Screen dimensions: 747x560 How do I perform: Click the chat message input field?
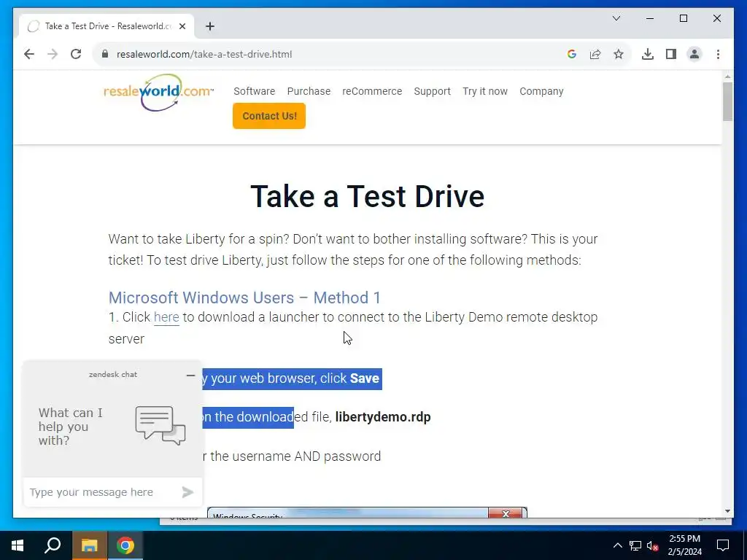coord(102,492)
